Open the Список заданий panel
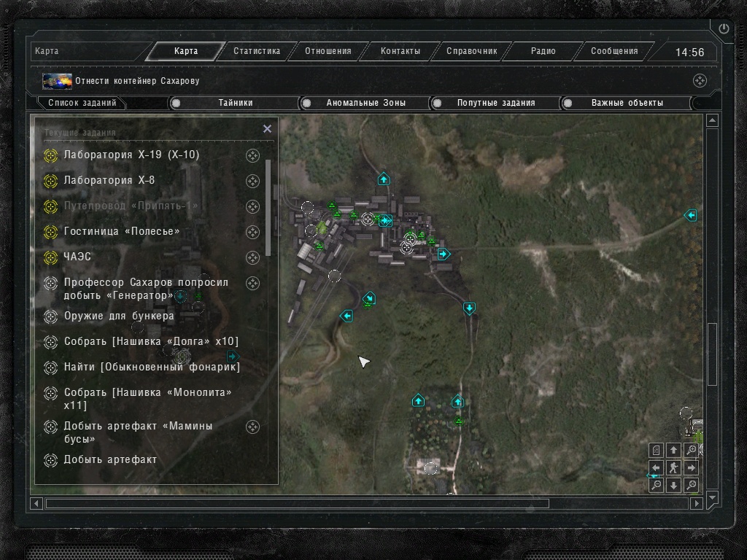 pyautogui.click(x=82, y=103)
